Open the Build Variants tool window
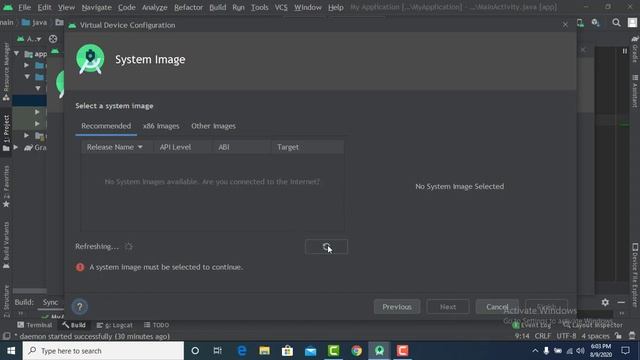 (6, 245)
